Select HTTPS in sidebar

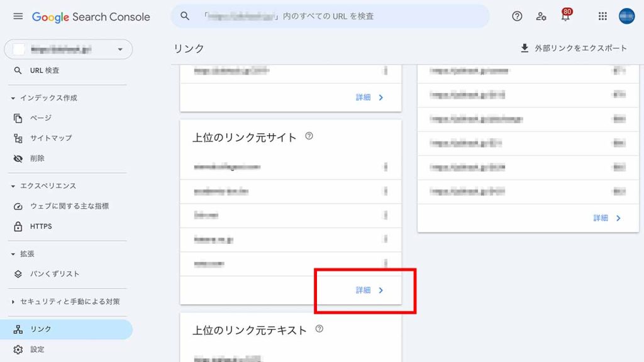click(41, 226)
